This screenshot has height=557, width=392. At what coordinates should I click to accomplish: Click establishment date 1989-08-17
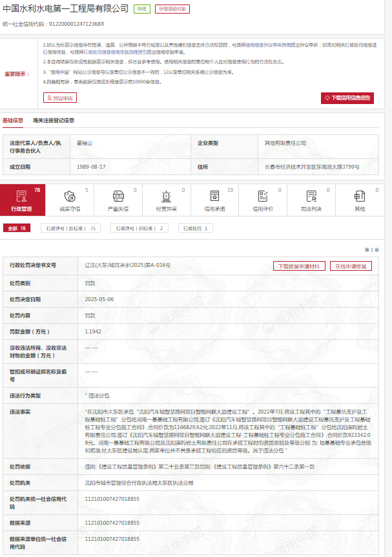click(91, 167)
